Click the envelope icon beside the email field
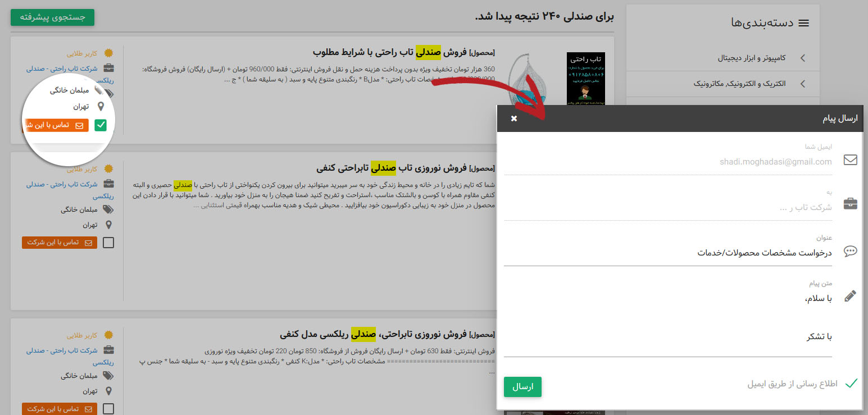868x415 pixels. [851, 160]
